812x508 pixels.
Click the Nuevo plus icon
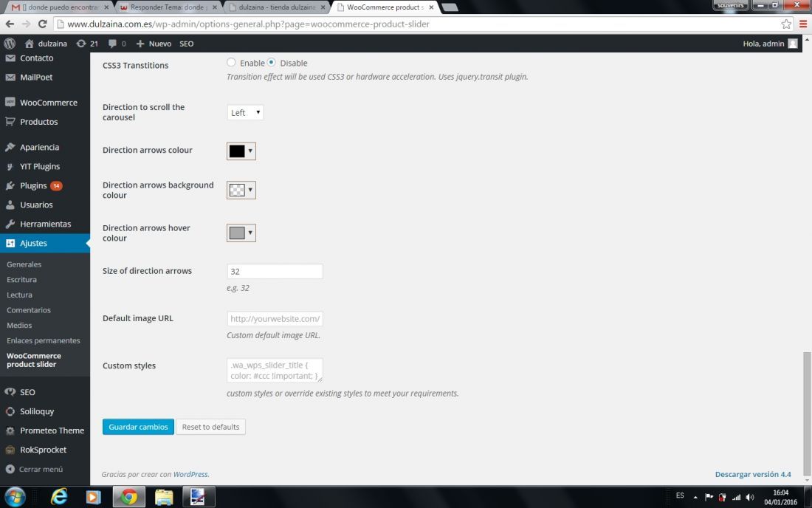[x=140, y=44]
